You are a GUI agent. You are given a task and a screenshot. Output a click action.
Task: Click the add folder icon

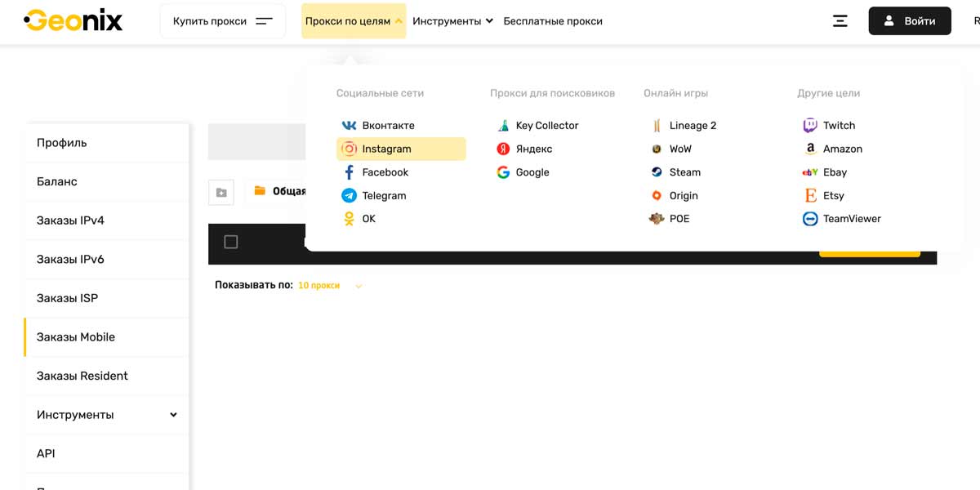[221, 192]
